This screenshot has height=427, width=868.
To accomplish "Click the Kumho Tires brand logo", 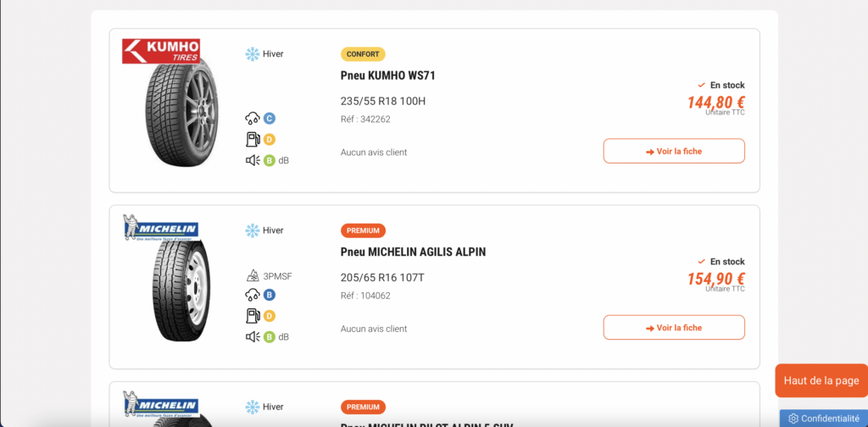I will tap(161, 51).
